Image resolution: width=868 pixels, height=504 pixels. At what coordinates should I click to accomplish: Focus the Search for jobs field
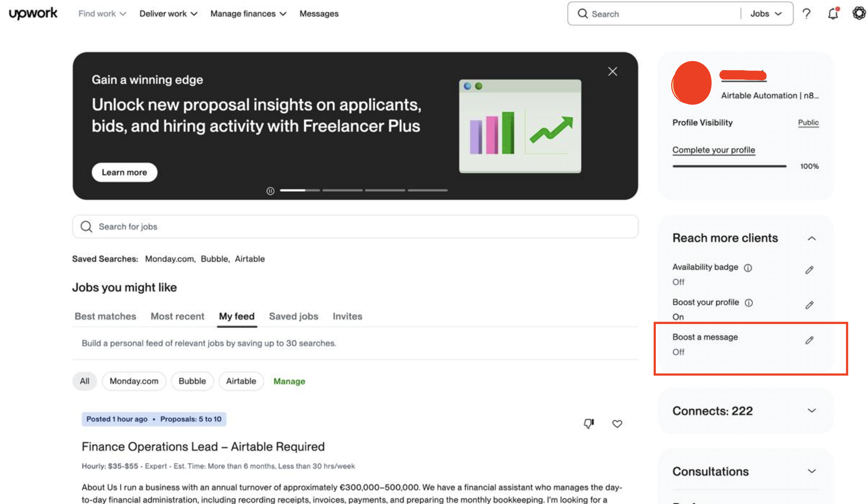[355, 227]
